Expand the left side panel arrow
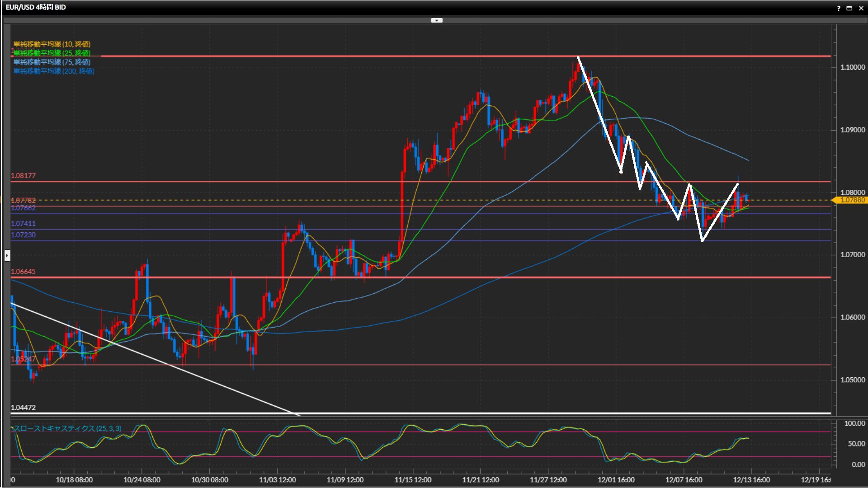Viewport: 868px width, 488px height. click(x=7, y=256)
